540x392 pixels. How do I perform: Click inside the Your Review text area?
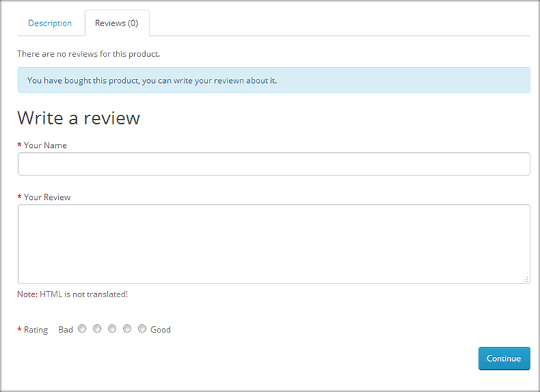tap(274, 244)
